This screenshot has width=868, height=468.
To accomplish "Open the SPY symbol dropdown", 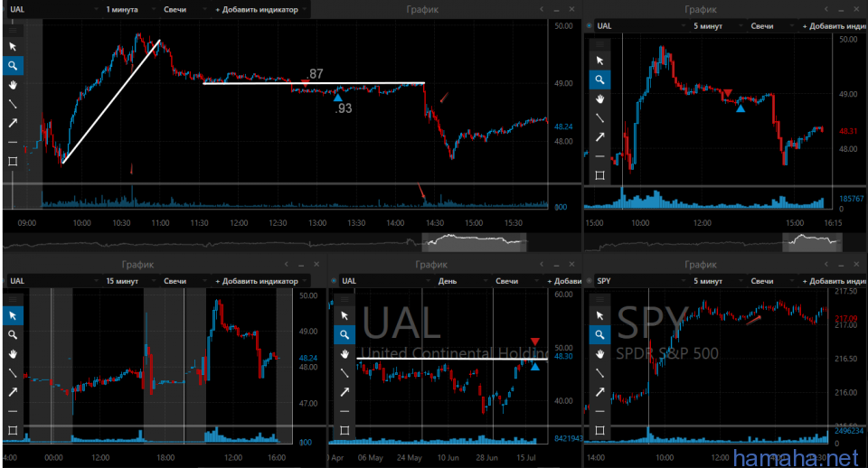I will (641, 281).
